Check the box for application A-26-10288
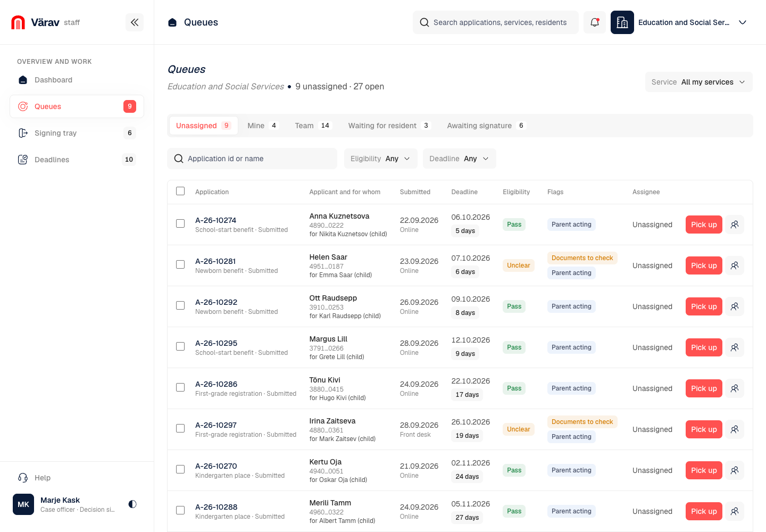The height and width of the screenshot is (532, 766). (x=180, y=510)
